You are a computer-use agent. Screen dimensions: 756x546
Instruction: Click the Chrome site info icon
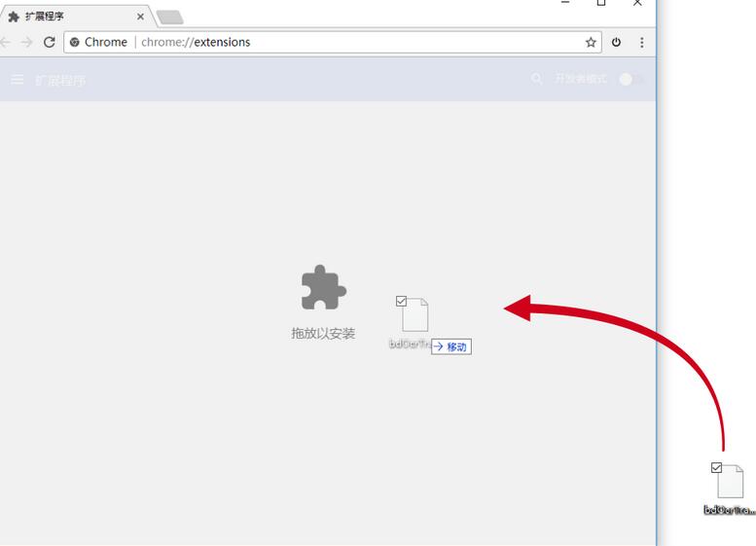(x=75, y=42)
